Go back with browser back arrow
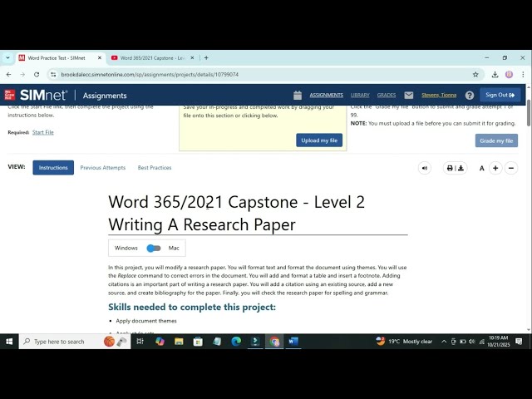The image size is (532, 399). pos(9,74)
